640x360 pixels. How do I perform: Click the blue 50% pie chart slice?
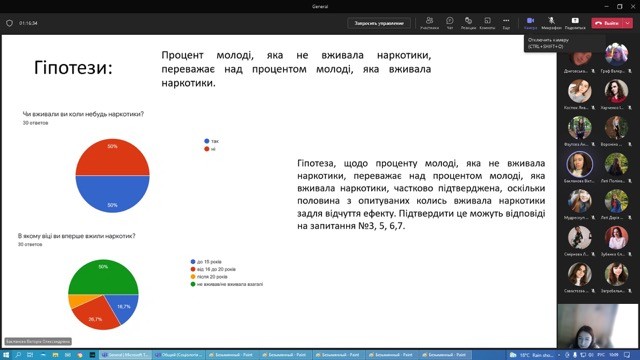click(113, 193)
